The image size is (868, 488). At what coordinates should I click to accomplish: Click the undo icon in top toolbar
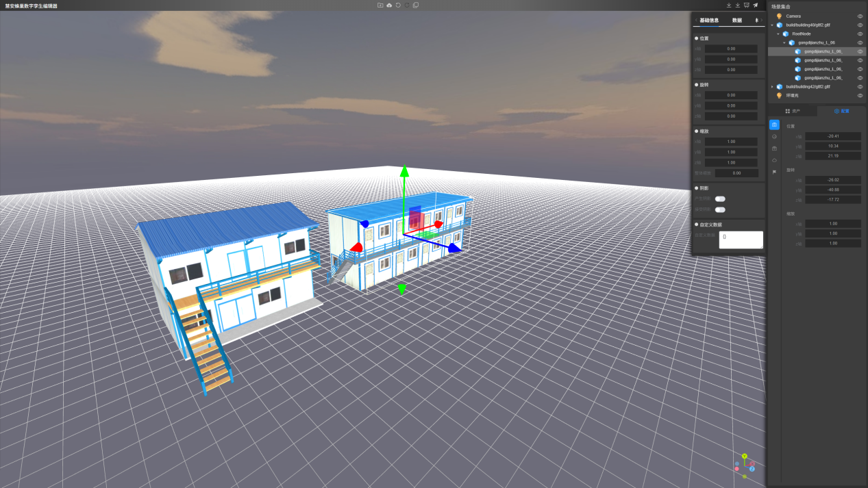coord(398,5)
